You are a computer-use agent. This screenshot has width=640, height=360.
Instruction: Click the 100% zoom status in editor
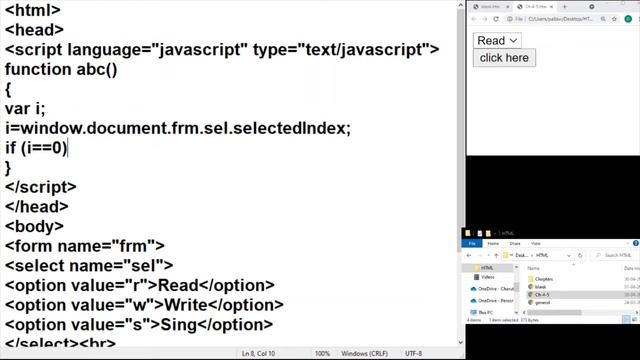[x=322, y=353]
